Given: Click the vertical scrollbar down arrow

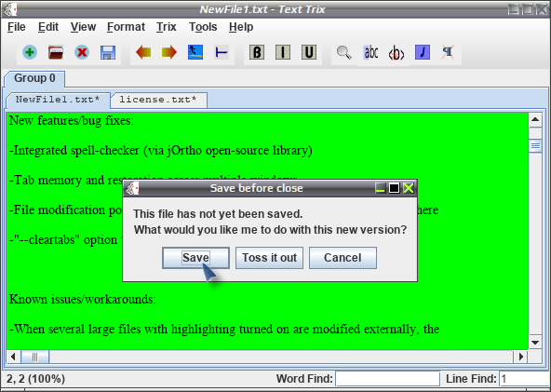Looking at the screenshot, I should pos(535,343).
